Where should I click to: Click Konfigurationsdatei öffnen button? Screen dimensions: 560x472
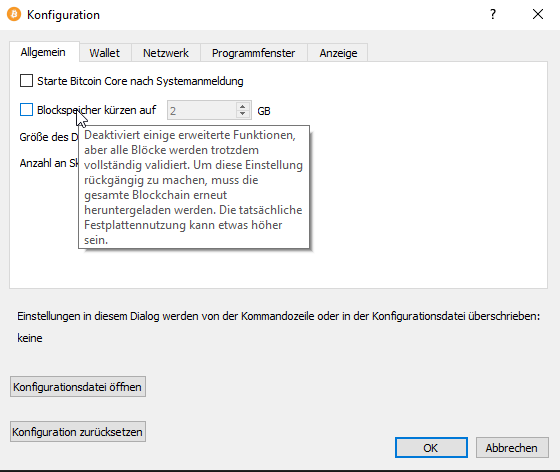click(x=78, y=387)
